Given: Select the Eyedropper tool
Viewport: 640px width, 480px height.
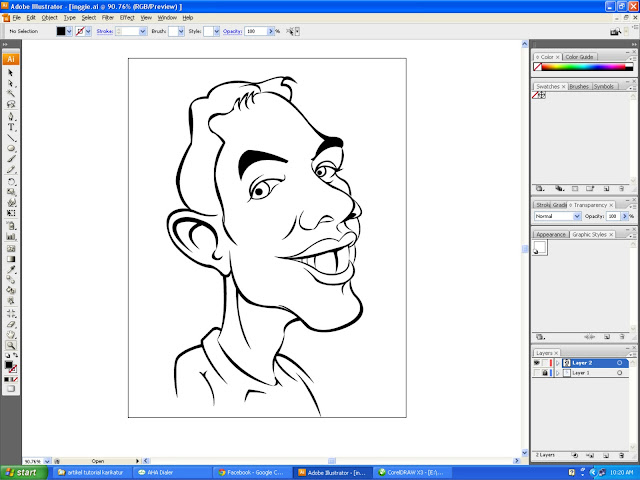Looking at the screenshot, I should (11, 268).
